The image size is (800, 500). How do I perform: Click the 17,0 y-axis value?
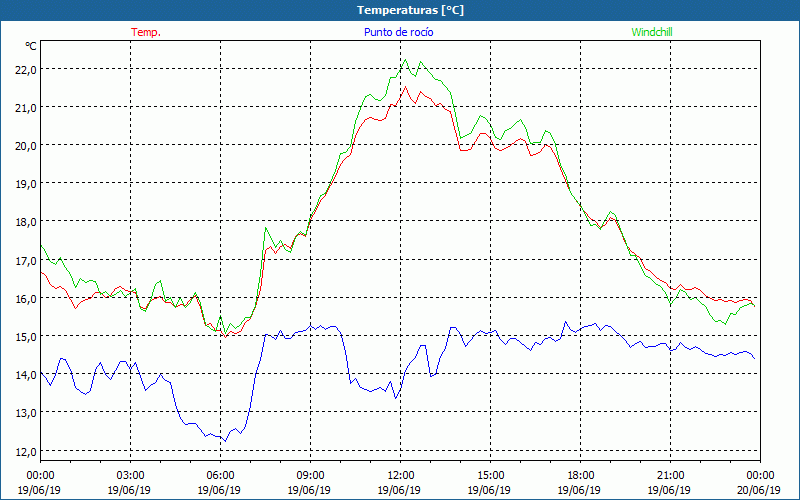point(26,261)
